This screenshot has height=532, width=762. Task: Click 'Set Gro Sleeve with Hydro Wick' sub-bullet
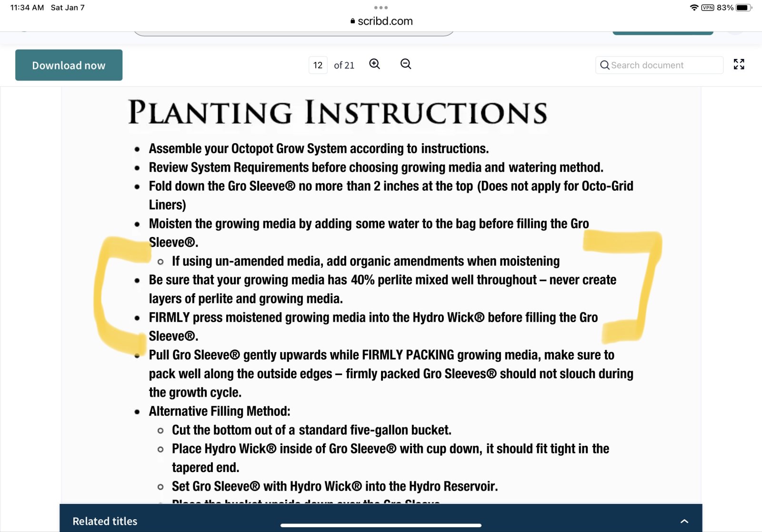(335, 486)
